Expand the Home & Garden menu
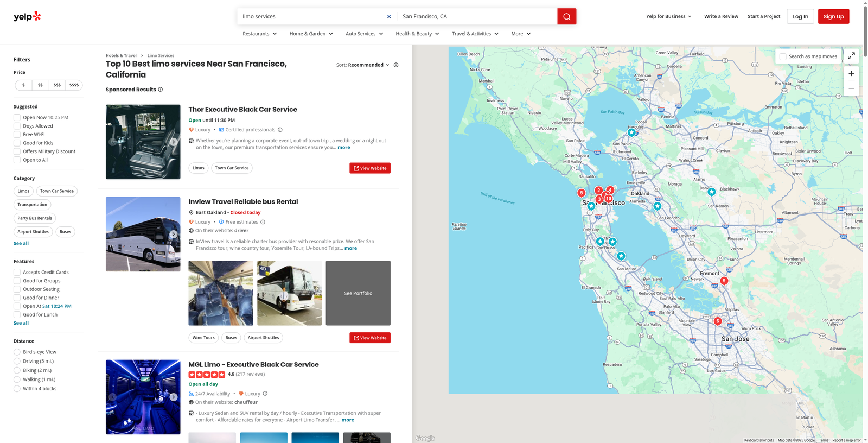This screenshot has height=443, width=868. click(311, 34)
